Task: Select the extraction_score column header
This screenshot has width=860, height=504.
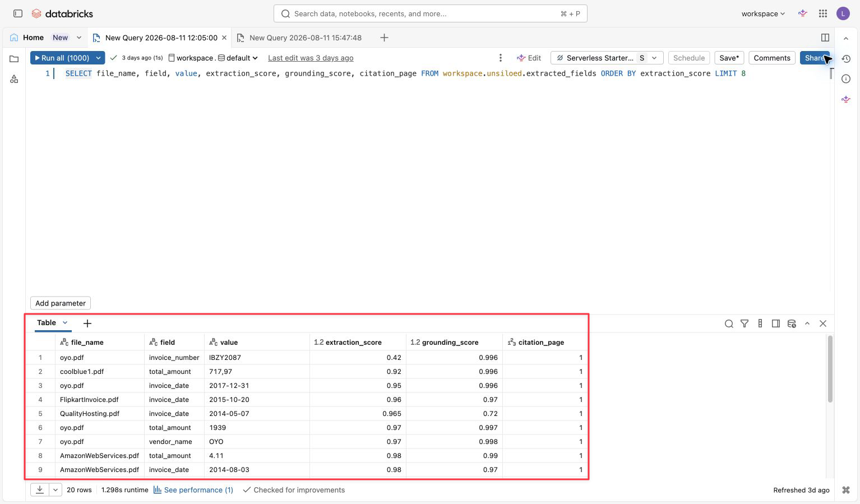Action: 358,342
